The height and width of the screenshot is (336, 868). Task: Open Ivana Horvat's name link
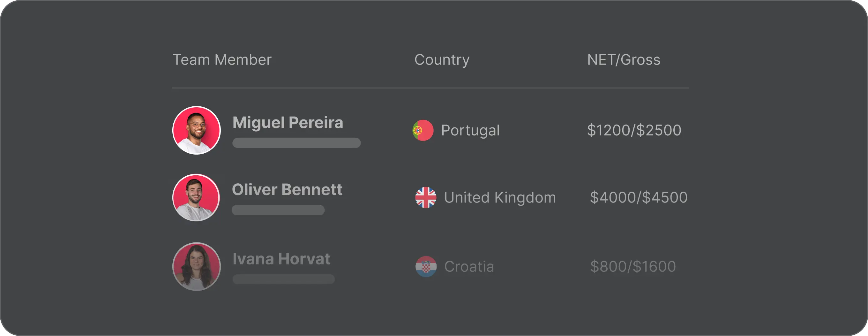click(281, 259)
